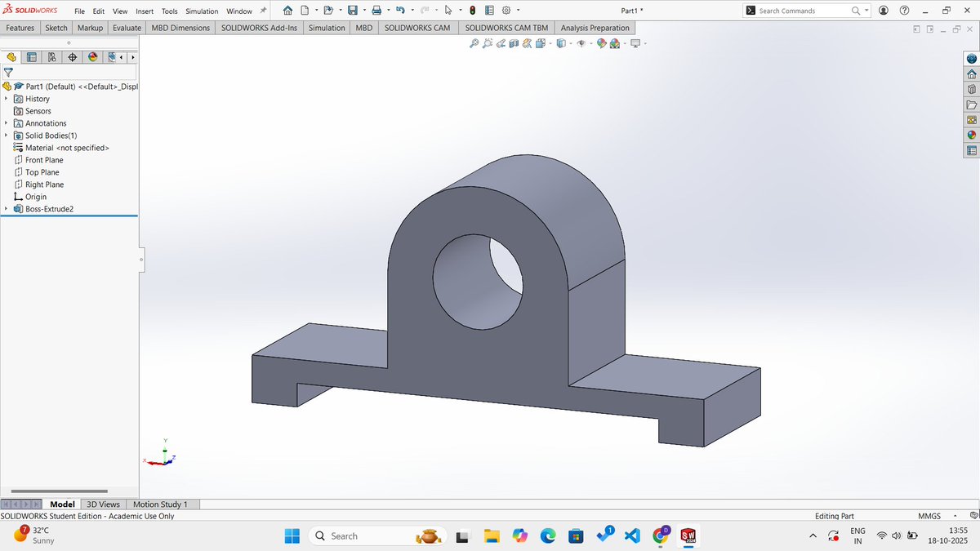980x551 pixels.
Task: Open Options with the gear icon
Action: point(506,11)
